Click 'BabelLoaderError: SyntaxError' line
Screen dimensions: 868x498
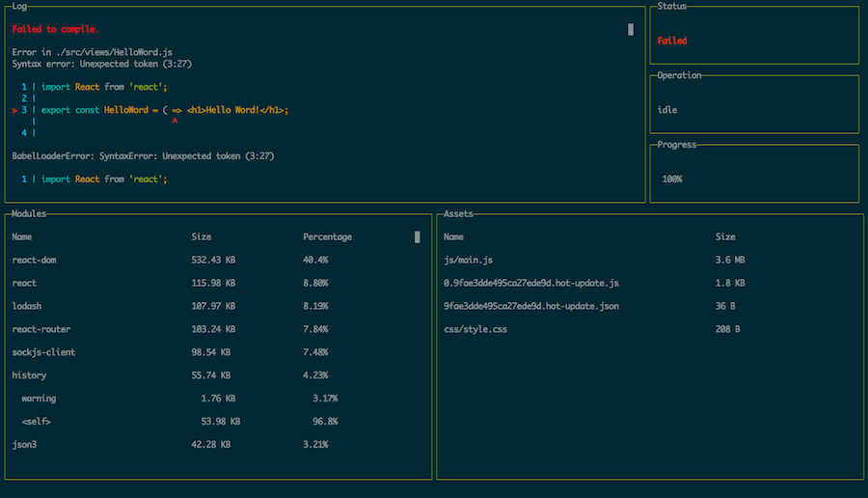point(143,156)
